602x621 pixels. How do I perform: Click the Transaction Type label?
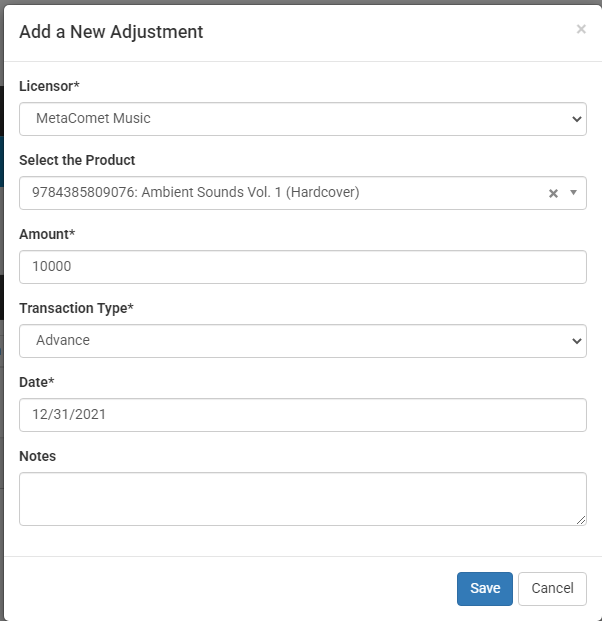click(x=76, y=308)
